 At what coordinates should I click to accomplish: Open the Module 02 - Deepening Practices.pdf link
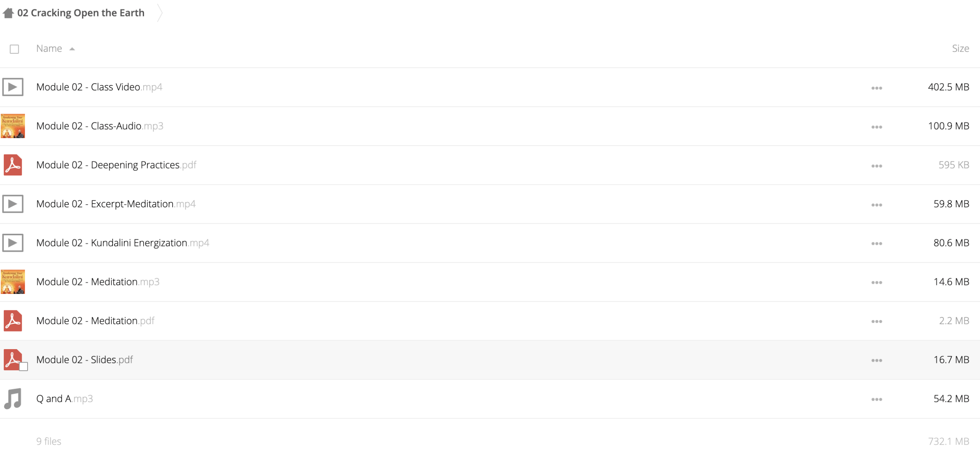tap(116, 165)
